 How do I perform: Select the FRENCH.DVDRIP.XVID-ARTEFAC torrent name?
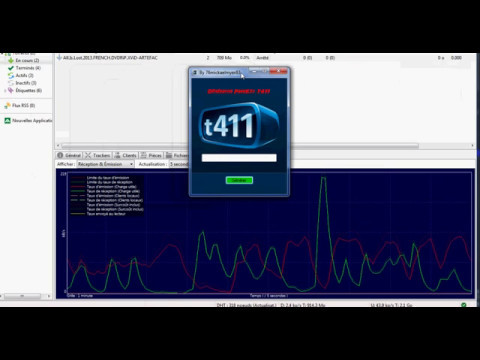coord(110,58)
